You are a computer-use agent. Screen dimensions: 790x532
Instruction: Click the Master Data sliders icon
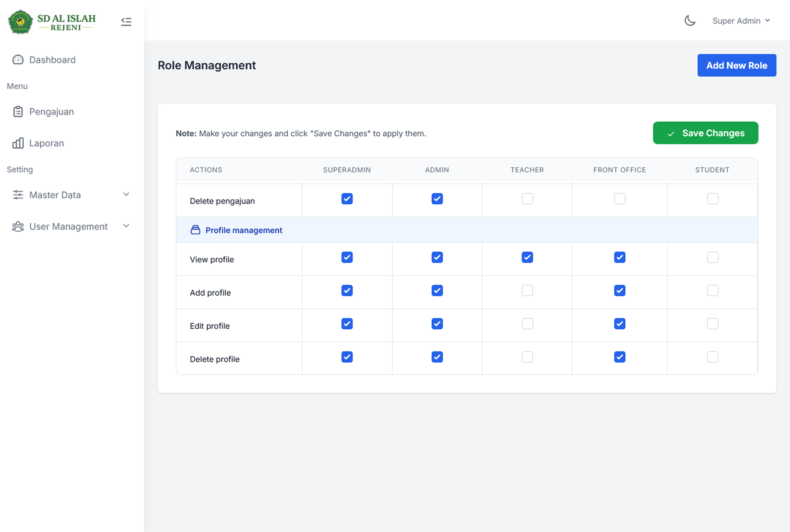point(18,195)
